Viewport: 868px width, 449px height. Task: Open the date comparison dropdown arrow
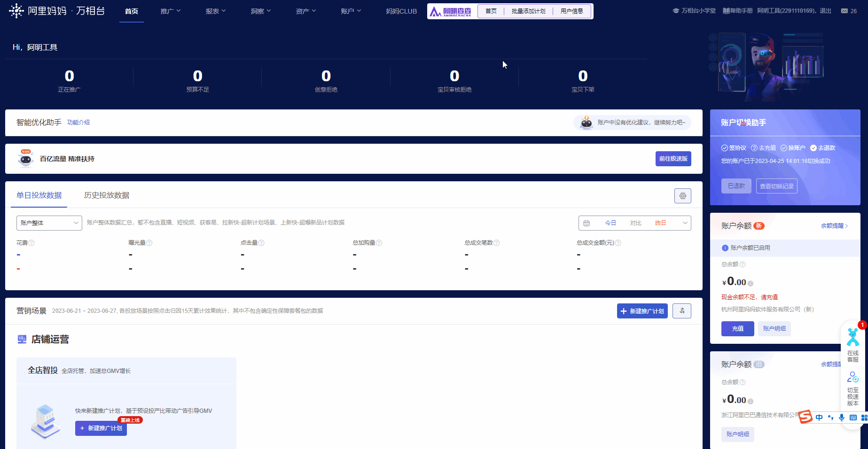coord(685,223)
